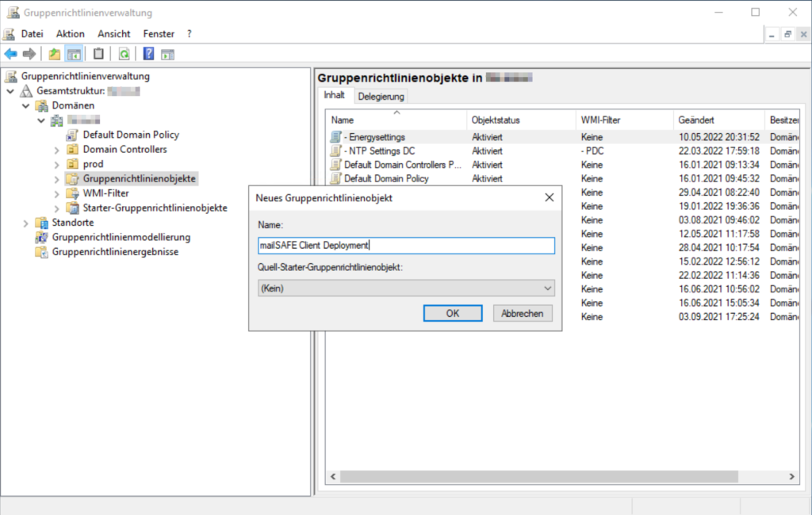Click the green Refresh toolbar icon
812x515 pixels.
point(124,54)
